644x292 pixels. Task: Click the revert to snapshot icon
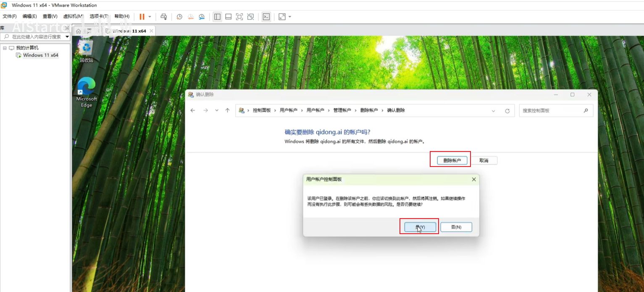click(x=191, y=17)
